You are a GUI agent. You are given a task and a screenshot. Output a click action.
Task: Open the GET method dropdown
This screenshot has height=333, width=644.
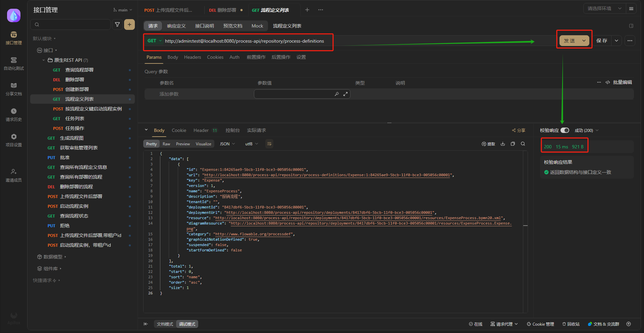[x=154, y=41]
